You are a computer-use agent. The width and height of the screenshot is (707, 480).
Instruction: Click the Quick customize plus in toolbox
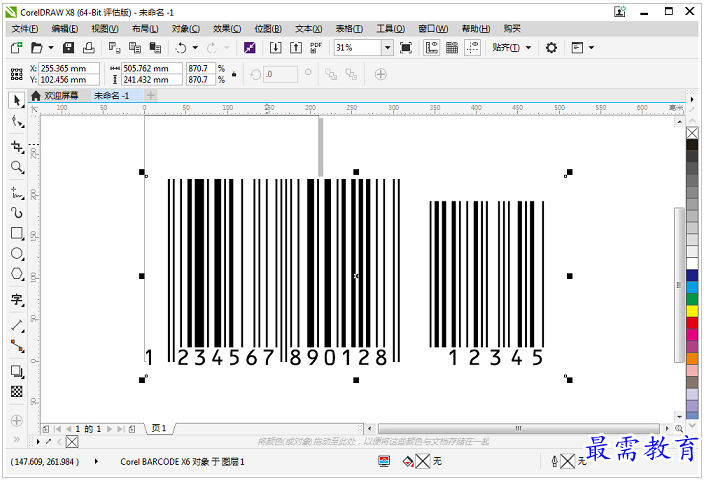pyautogui.click(x=17, y=421)
